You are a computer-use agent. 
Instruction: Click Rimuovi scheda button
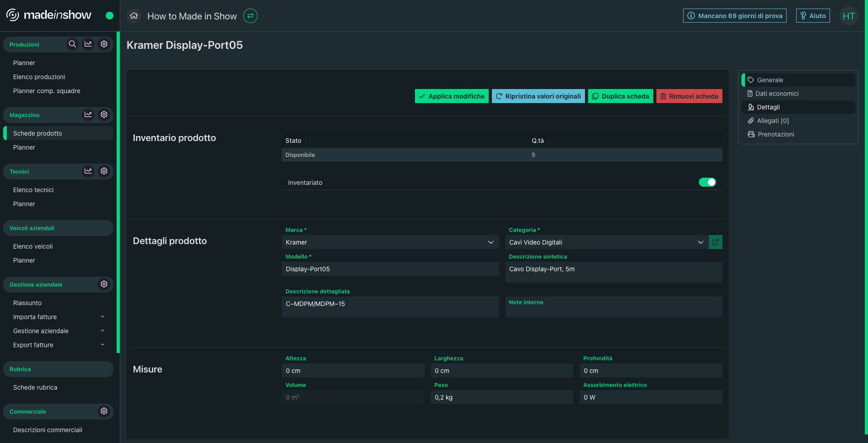pyautogui.click(x=689, y=96)
